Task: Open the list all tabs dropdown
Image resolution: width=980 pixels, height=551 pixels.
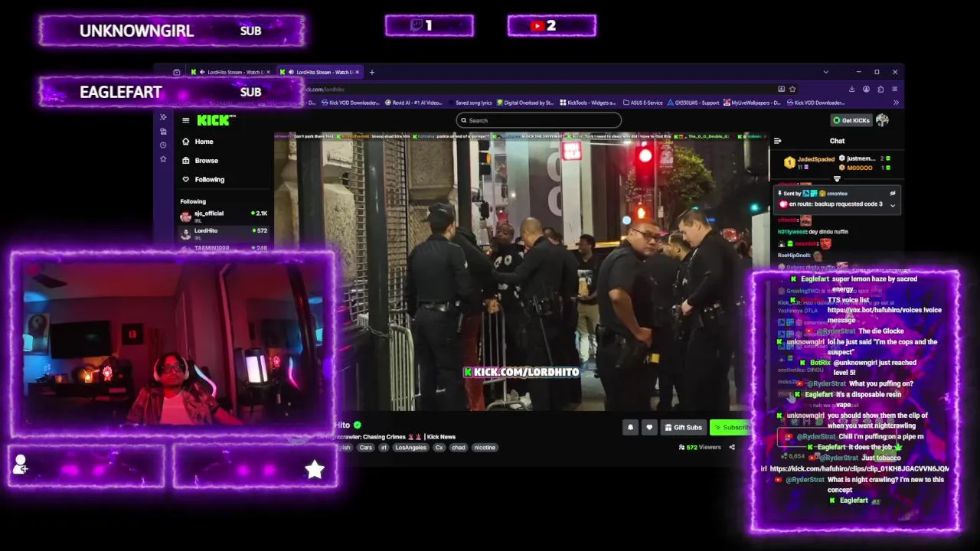Action: [x=825, y=72]
